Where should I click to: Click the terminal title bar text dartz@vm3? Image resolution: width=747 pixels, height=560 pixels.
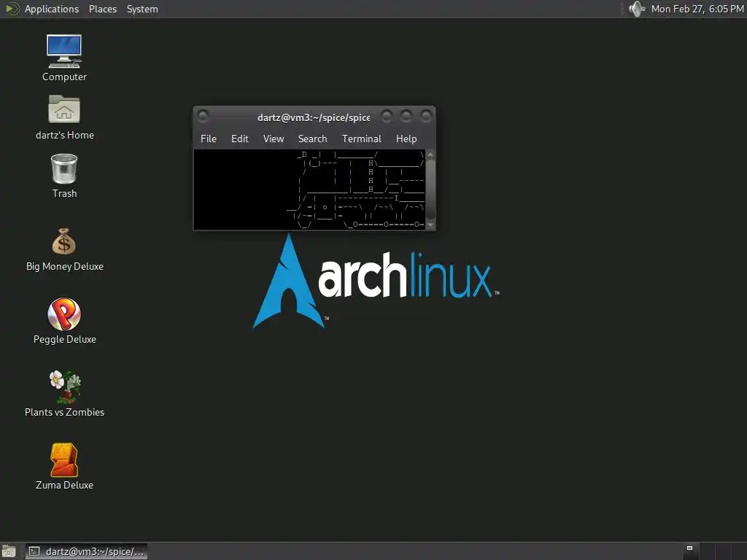[x=314, y=117]
